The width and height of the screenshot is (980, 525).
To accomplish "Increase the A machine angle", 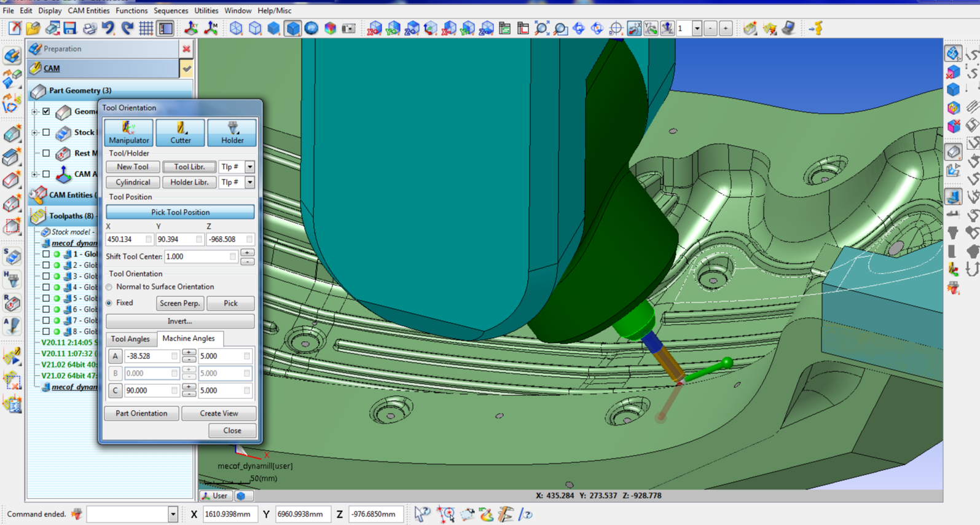I will point(189,353).
